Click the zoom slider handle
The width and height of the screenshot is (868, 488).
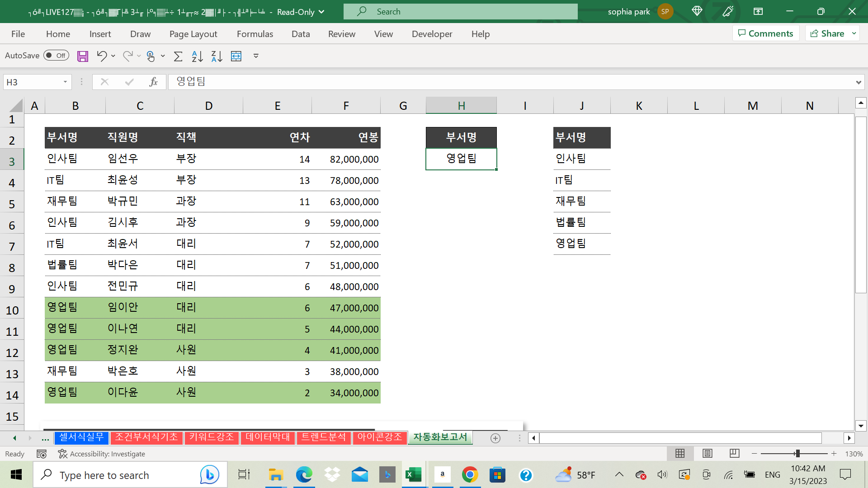tap(797, 453)
